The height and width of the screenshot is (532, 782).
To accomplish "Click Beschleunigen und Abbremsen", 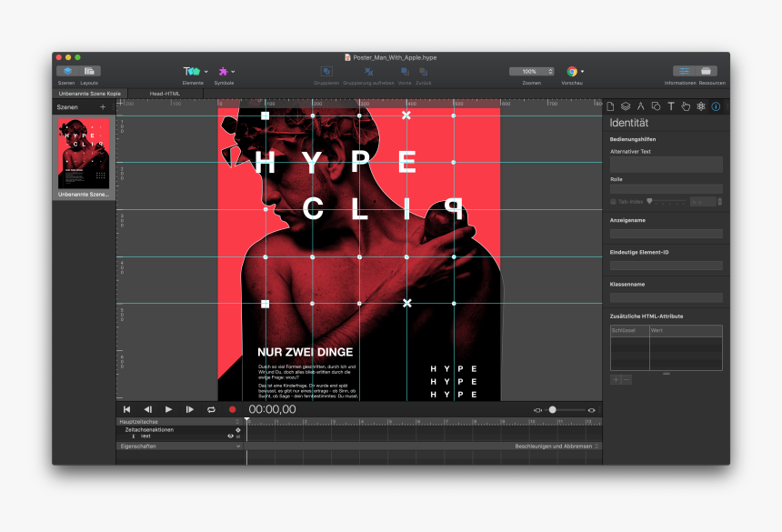I will pos(557,447).
